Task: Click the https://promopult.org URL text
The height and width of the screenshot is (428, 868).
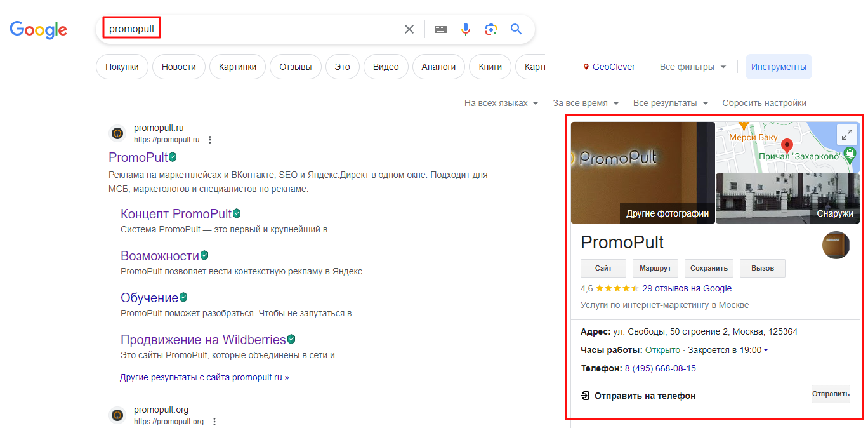Action: coord(169,422)
